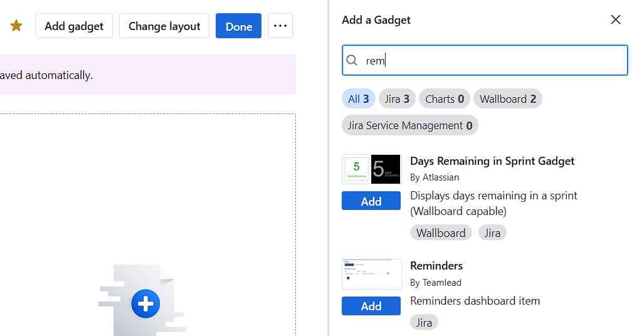Close the Add a Gadget panel
Screen dimensions: 644x336
click(616, 19)
